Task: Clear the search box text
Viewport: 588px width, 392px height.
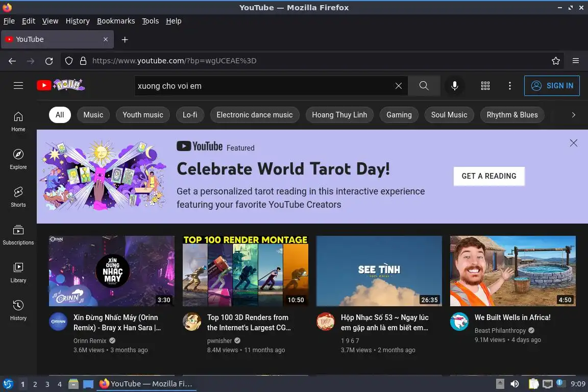Action: coord(398,86)
